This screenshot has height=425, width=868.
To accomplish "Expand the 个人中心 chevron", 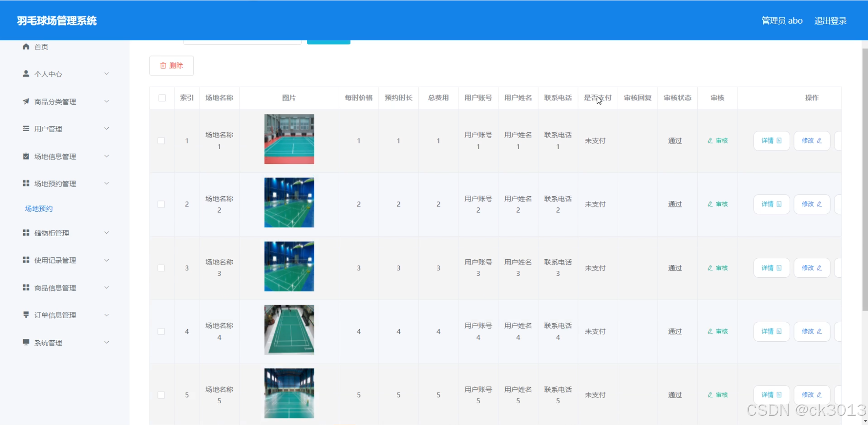I will [106, 74].
